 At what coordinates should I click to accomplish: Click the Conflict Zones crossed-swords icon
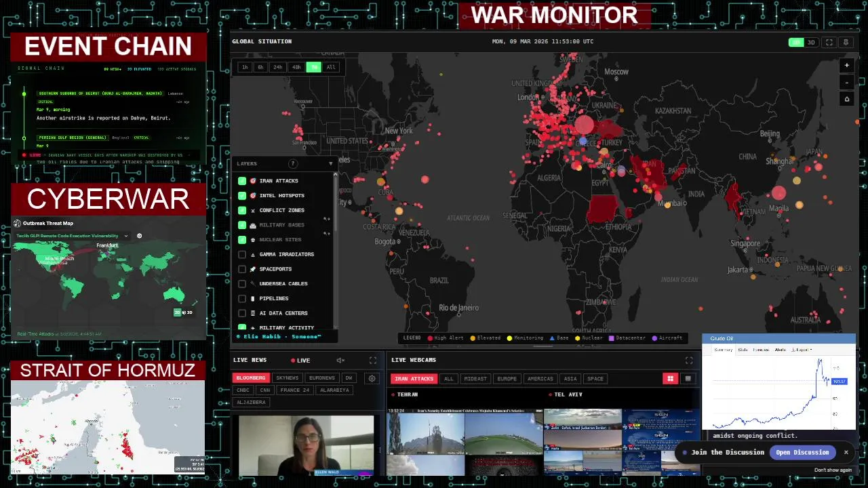point(253,210)
